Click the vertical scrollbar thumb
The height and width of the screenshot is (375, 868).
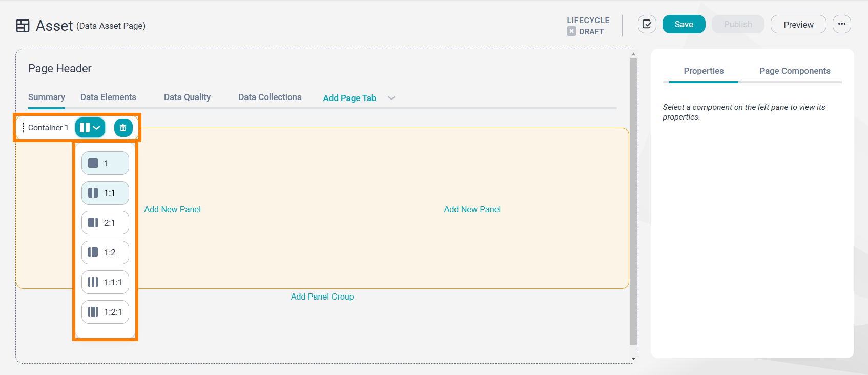point(634,201)
